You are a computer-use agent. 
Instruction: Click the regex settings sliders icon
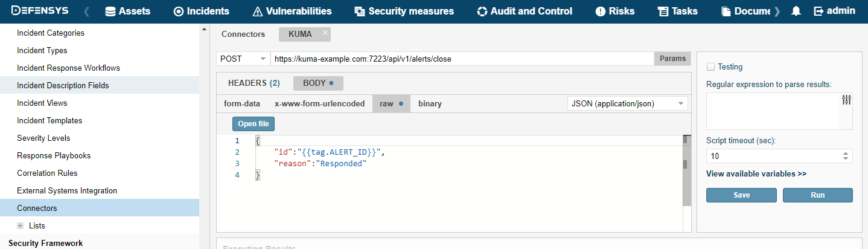846,100
